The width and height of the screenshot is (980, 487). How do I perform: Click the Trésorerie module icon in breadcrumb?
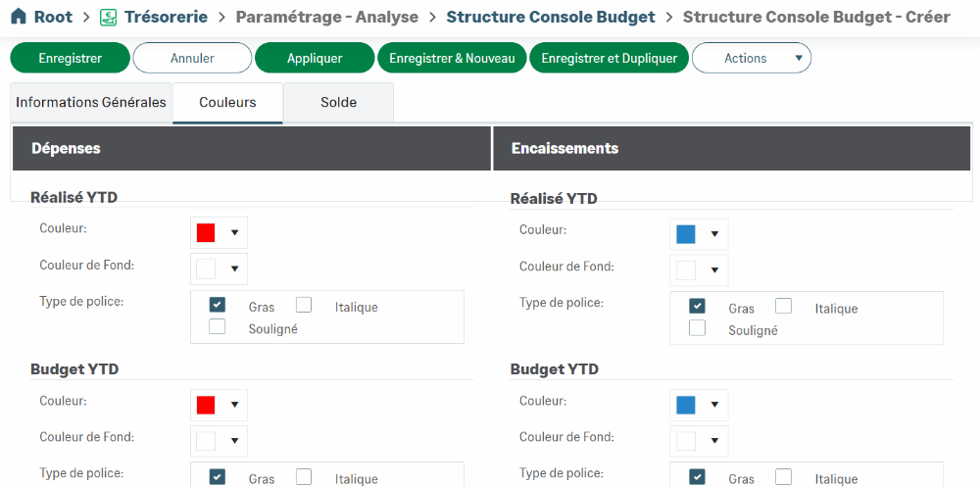(x=108, y=17)
